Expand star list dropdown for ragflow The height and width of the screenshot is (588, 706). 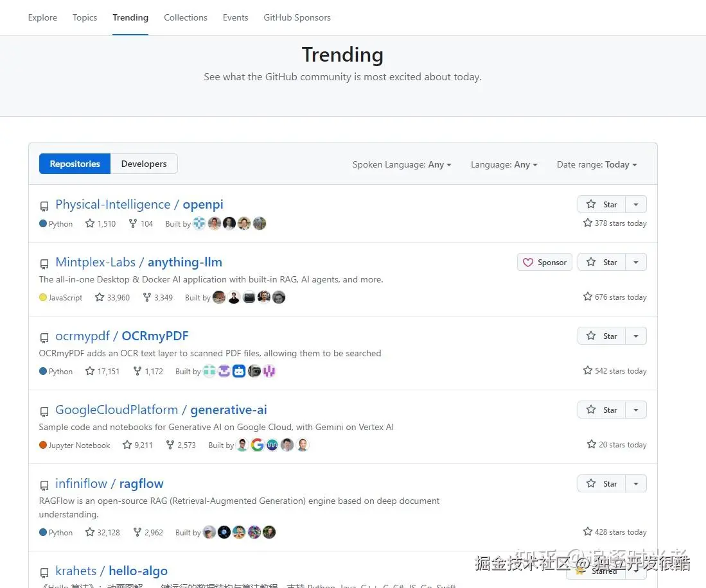click(x=636, y=483)
